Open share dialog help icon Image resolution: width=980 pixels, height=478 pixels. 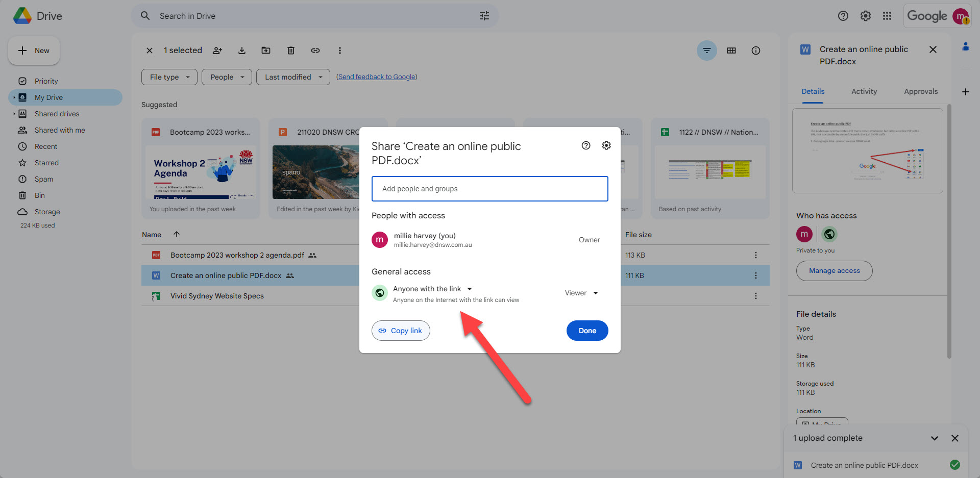coord(586,145)
